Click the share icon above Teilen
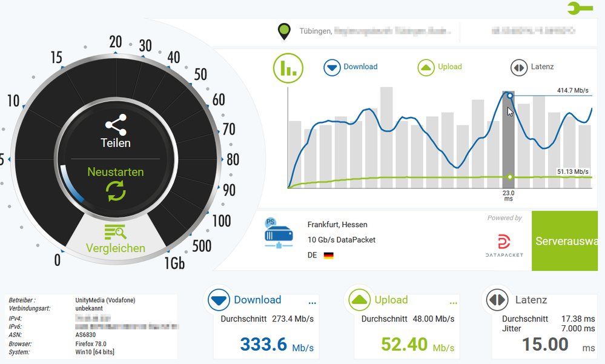The width and height of the screenshot is (605, 364). pyautogui.click(x=115, y=125)
